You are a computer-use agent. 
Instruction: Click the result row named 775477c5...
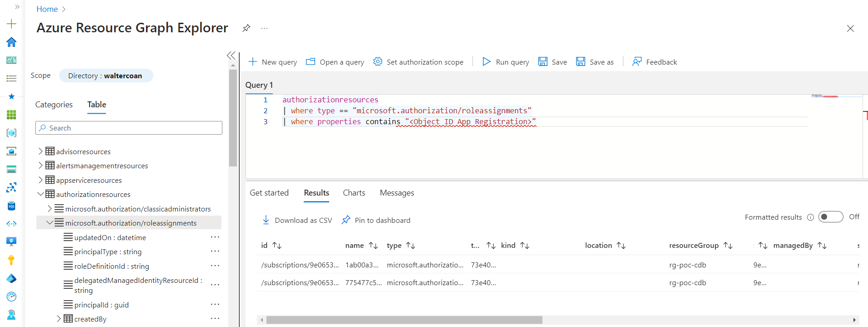(x=558, y=282)
